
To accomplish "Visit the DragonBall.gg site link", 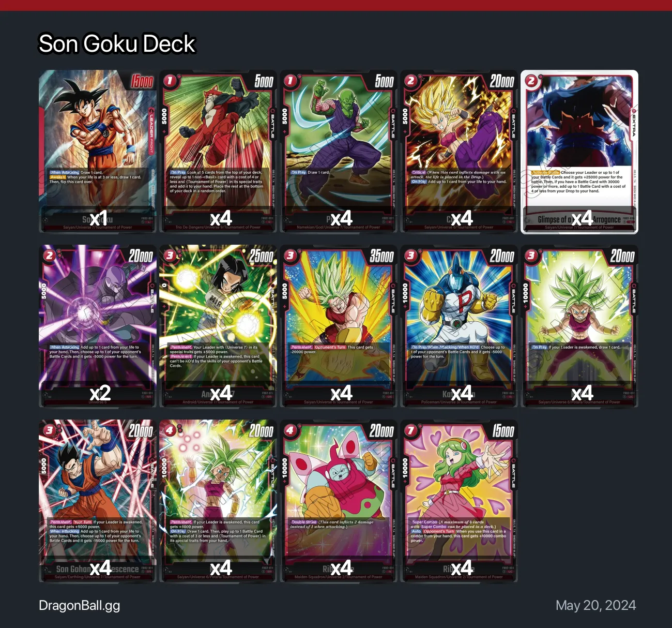I will 80,606.
